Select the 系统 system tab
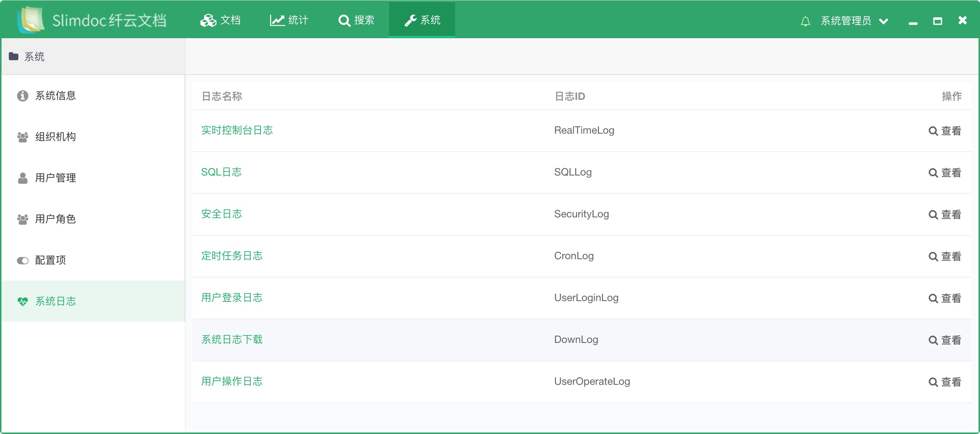Image resolution: width=980 pixels, height=434 pixels. coord(422,20)
